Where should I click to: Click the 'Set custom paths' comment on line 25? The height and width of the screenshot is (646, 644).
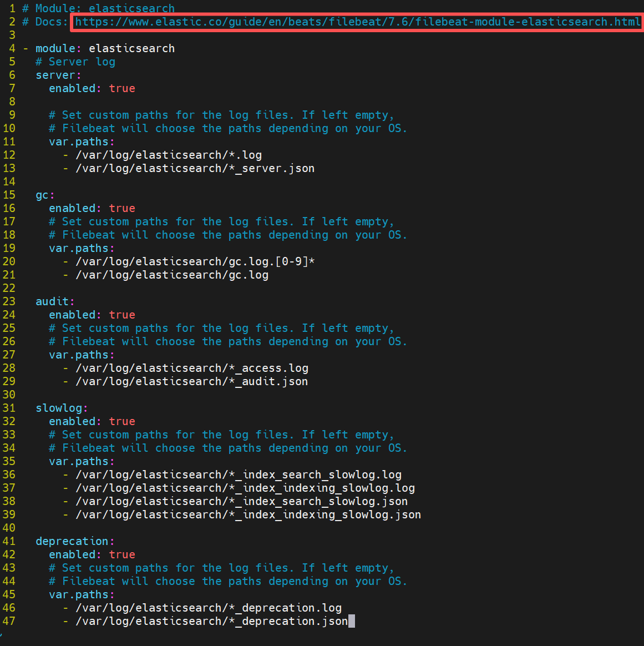(221, 328)
